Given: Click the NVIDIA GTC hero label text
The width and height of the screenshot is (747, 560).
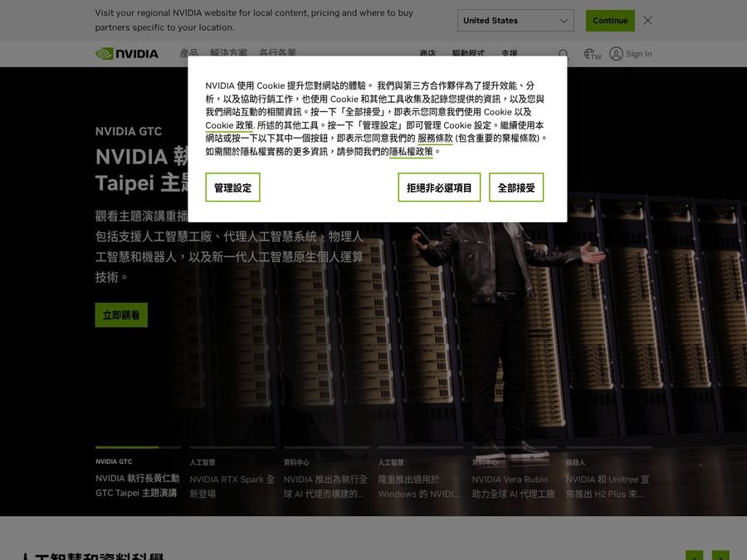Looking at the screenshot, I should [129, 131].
